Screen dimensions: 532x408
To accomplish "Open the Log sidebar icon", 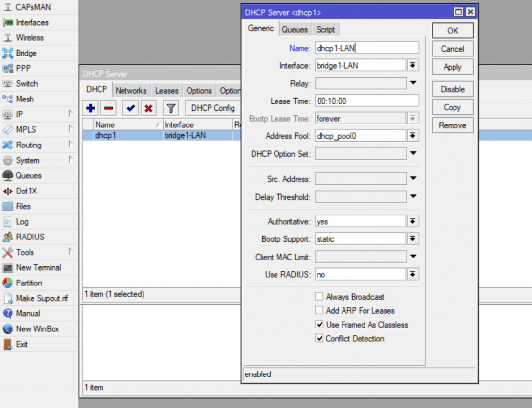I will (x=8, y=222).
